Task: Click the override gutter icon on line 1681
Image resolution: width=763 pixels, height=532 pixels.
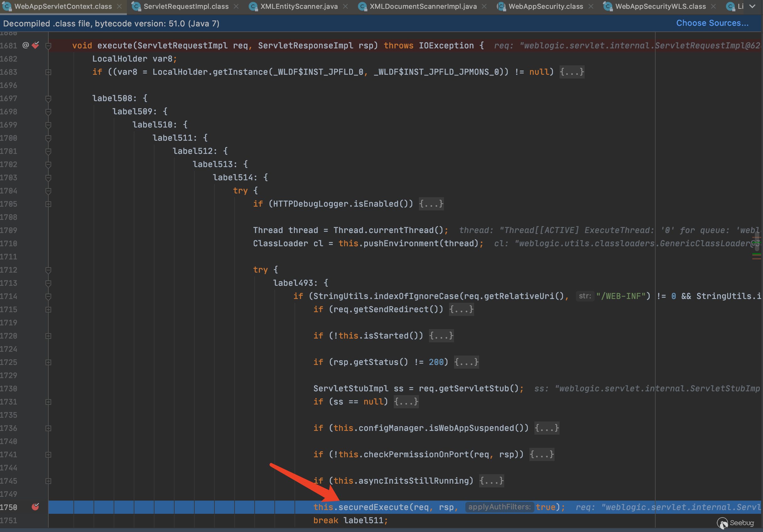Action: (x=25, y=45)
